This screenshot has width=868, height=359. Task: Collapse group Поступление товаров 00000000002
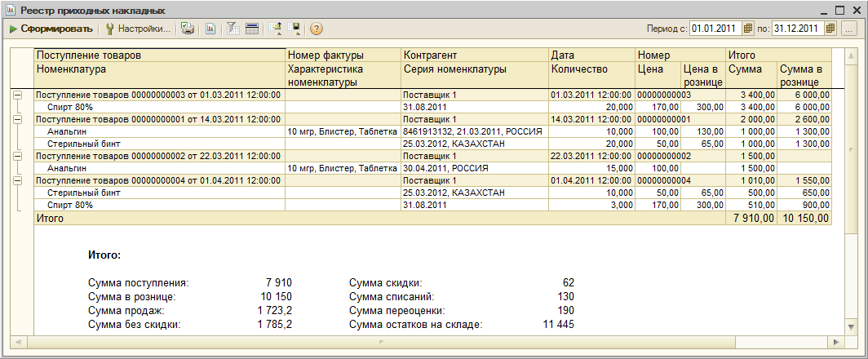click(18, 156)
